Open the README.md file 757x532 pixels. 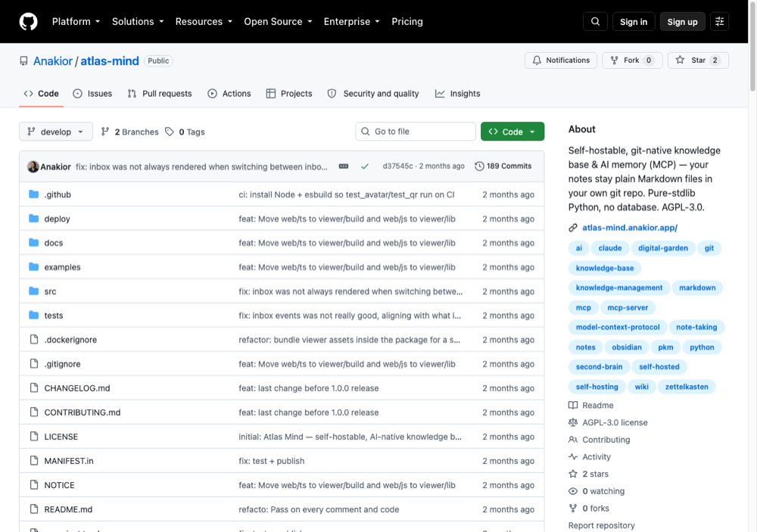68,509
